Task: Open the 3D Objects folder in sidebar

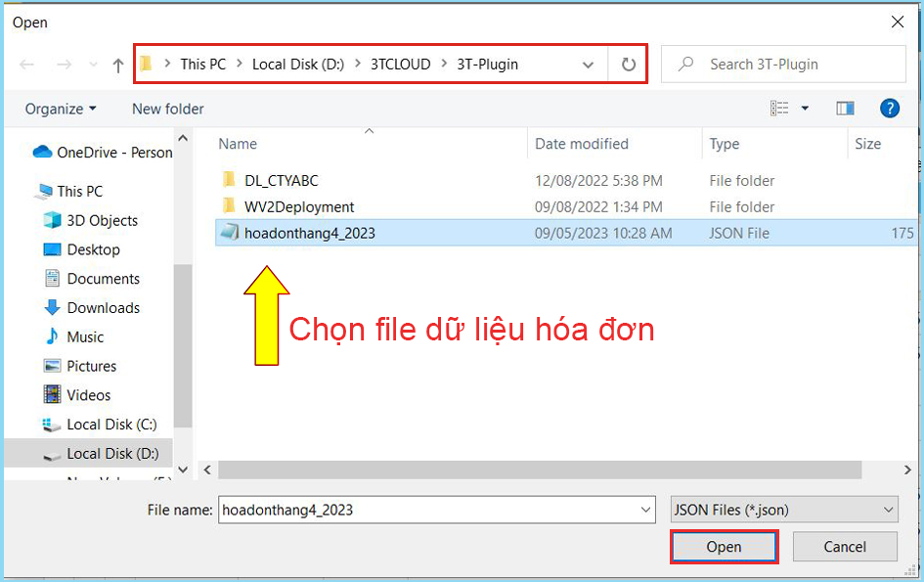Action: point(102,220)
